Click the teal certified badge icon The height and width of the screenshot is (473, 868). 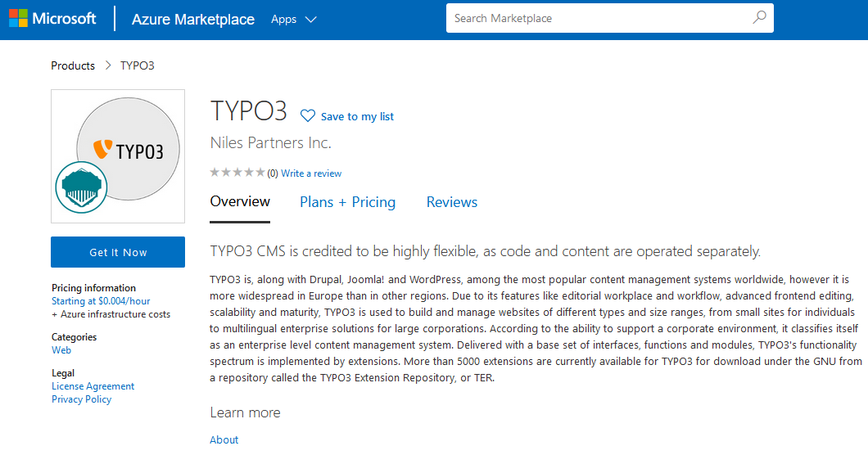[81, 187]
